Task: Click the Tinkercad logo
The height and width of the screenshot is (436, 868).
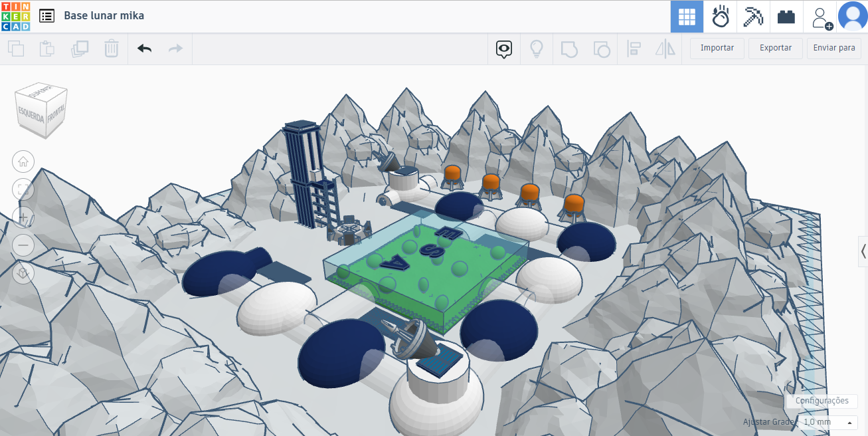Action: 15,16
